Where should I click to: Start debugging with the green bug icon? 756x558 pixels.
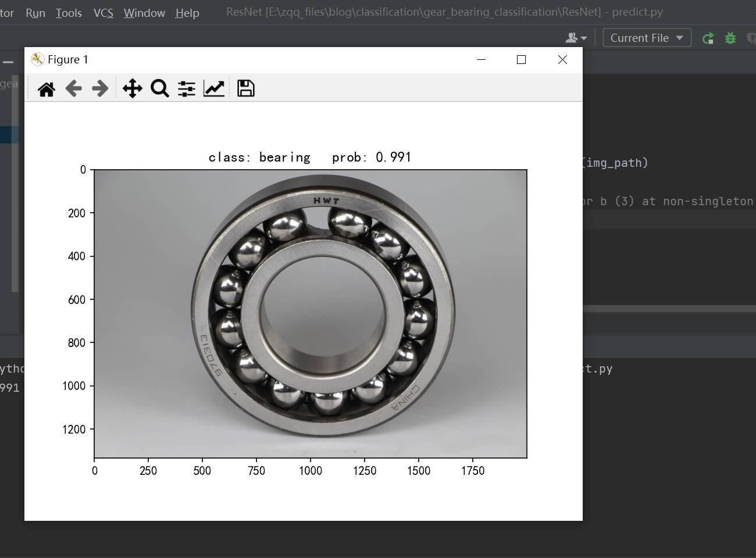click(730, 38)
